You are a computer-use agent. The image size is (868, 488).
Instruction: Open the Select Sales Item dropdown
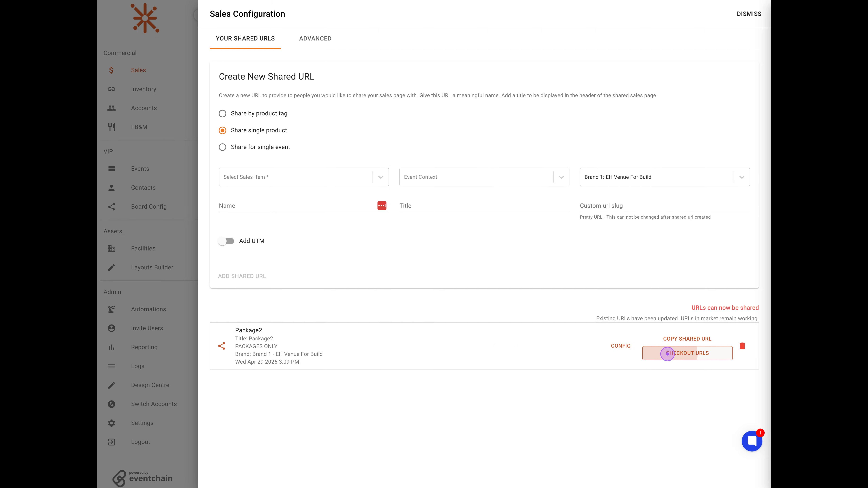304,177
